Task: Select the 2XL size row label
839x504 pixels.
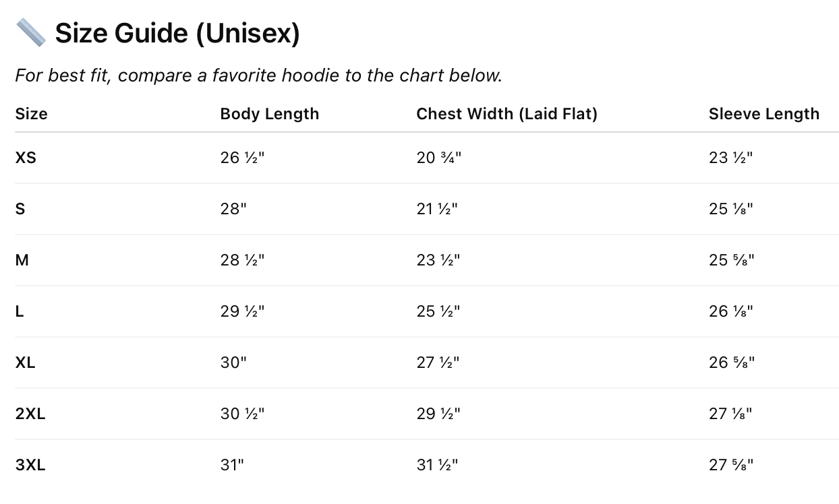Action: [30, 414]
